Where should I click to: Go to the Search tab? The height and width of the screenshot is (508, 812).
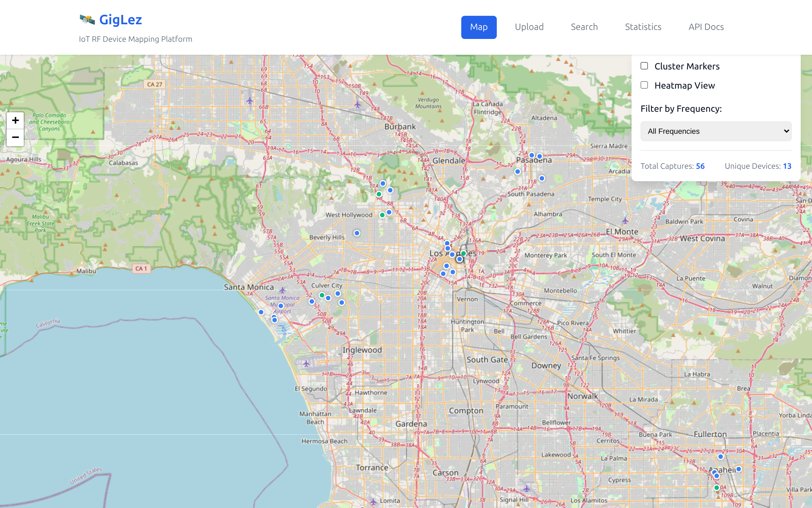(x=584, y=27)
